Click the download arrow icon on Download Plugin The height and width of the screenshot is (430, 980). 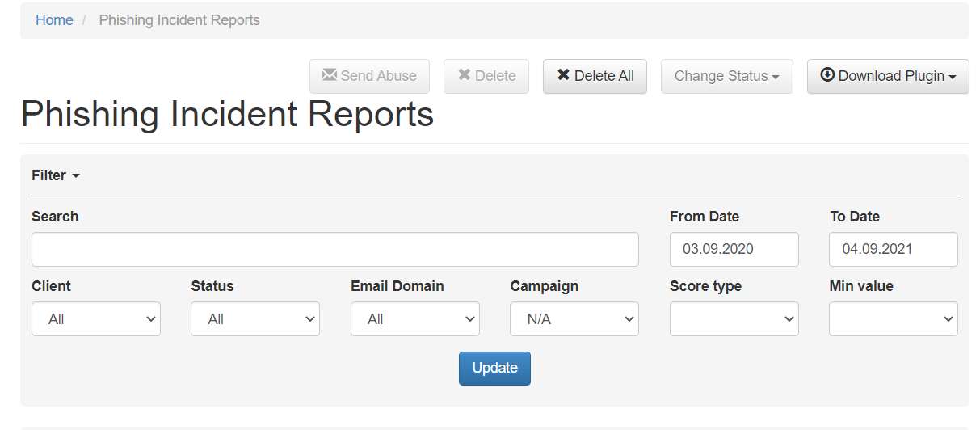pos(827,75)
